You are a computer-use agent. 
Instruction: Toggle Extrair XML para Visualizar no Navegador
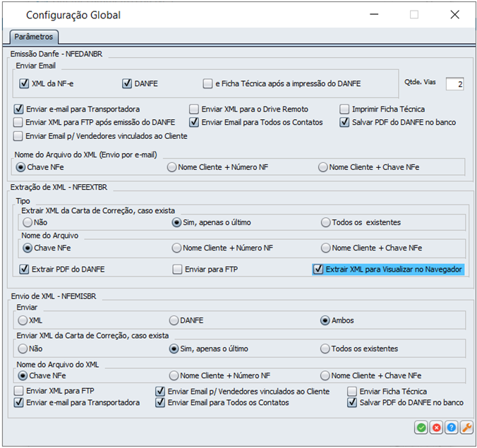(x=319, y=269)
